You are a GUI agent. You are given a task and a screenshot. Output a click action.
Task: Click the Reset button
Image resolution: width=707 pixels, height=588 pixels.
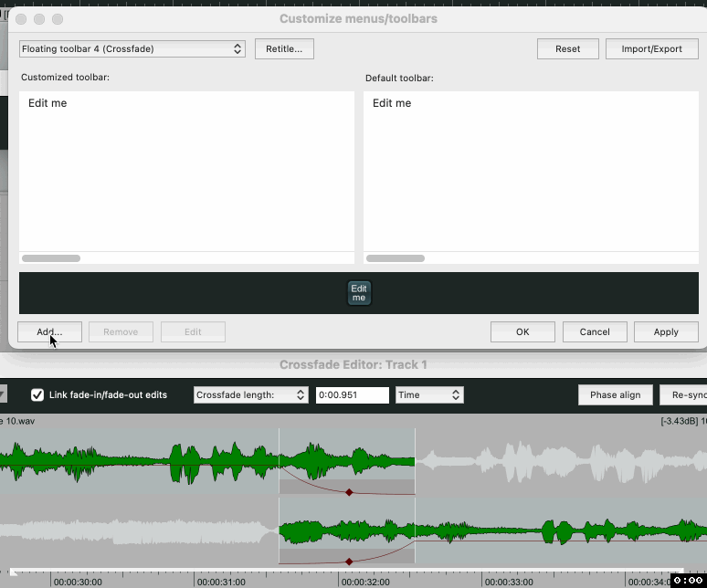(567, 48)
